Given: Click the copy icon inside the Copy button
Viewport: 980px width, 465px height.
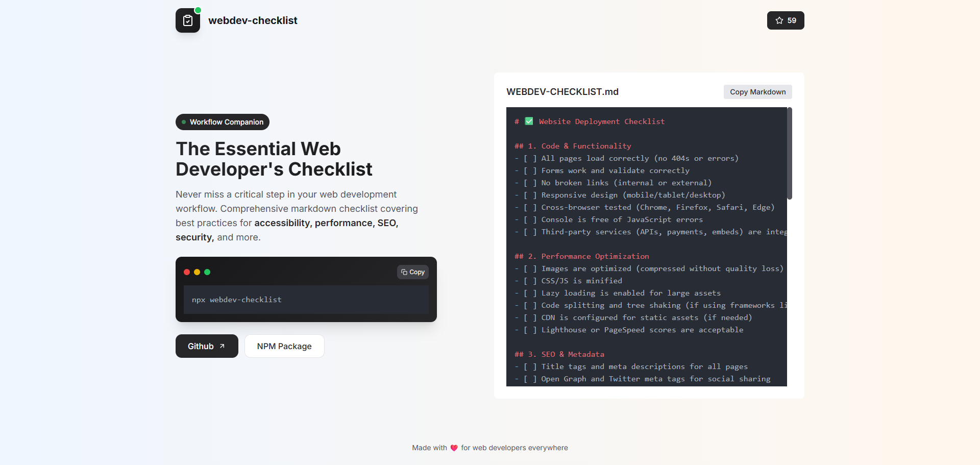Looking at the screenshot, I should 403,272.
